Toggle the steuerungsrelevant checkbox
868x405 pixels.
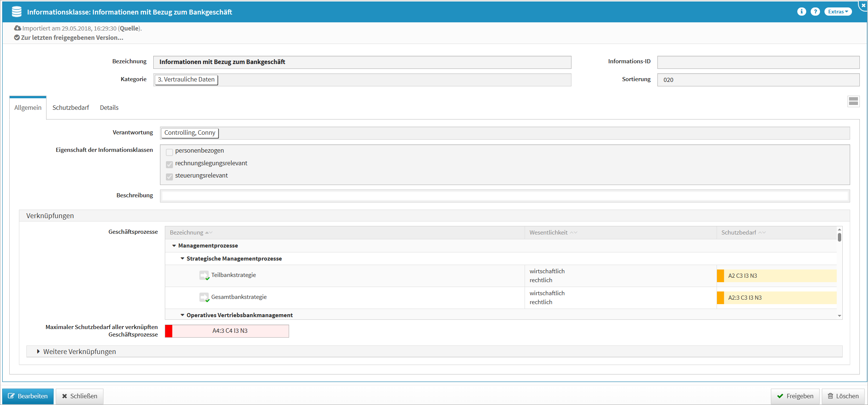coord(169,176)
